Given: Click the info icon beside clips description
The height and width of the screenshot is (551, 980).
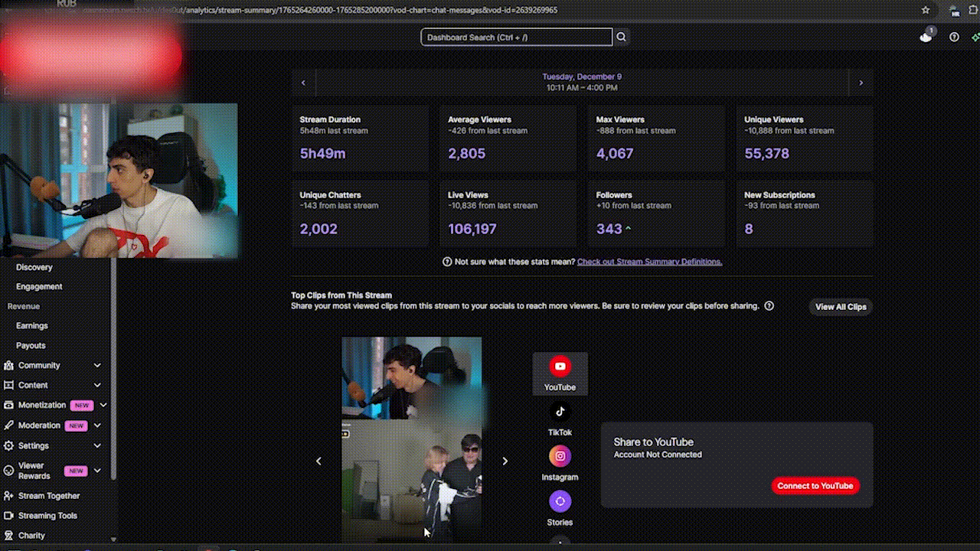Looking at the screenshot, I should click(x=769, y=306).
